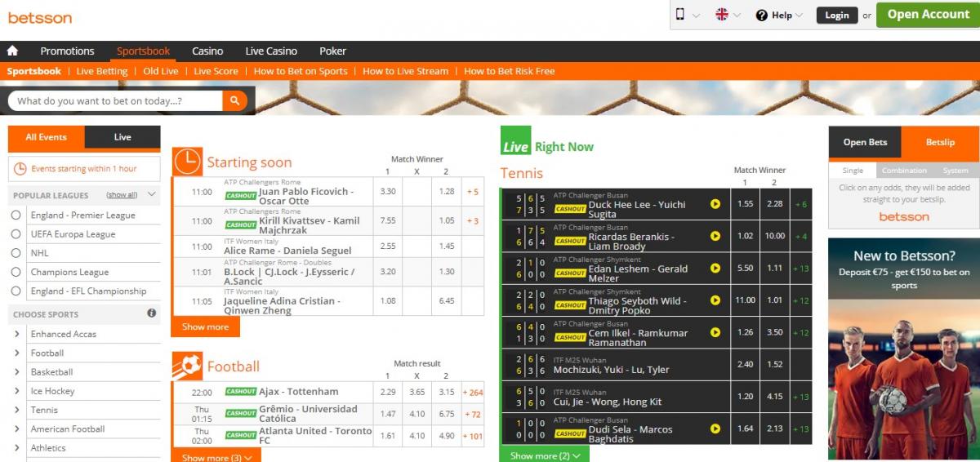Select Champions League radio button
Viewport: 980px width, 462px height.
[16, 272]
